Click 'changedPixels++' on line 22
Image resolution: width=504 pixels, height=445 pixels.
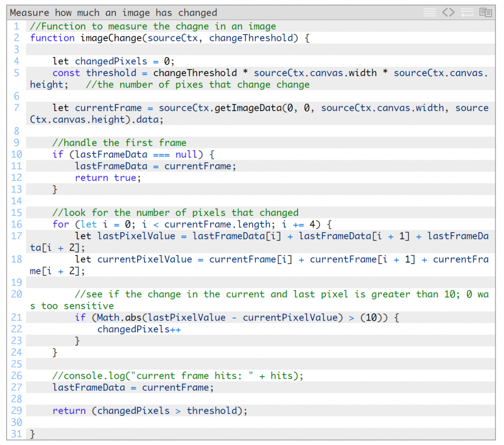[139, 329]
